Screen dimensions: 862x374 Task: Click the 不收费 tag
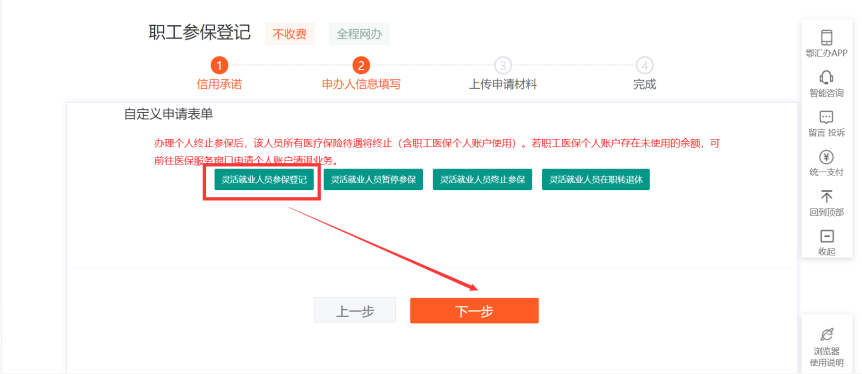coord(290,34)
